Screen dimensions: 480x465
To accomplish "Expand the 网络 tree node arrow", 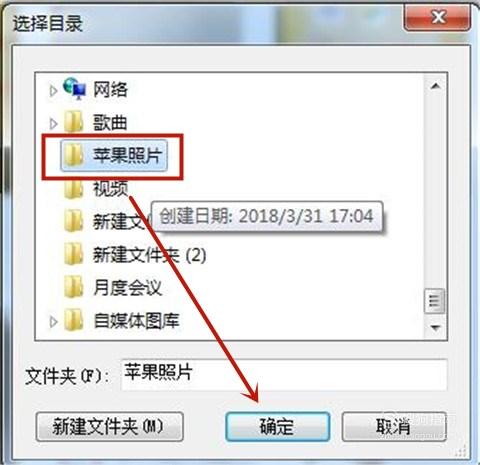I will pos(53,90).
